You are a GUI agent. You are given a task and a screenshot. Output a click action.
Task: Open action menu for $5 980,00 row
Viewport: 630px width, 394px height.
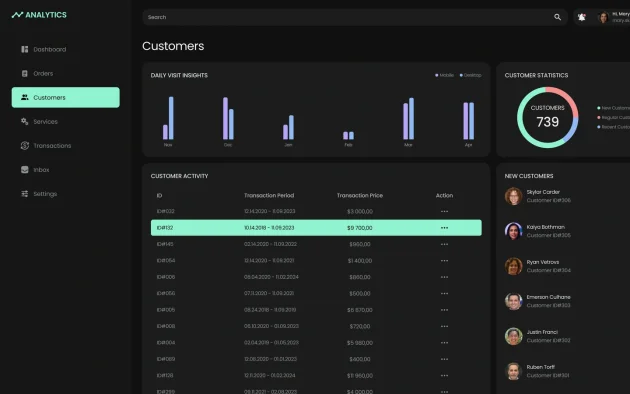pos(444,343)
